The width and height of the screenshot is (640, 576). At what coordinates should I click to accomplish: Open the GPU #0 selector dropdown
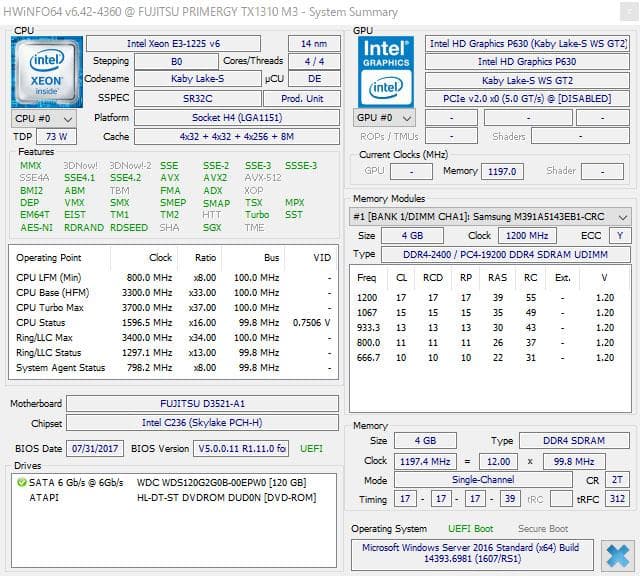pyautogui.click(x=384, y=118)
